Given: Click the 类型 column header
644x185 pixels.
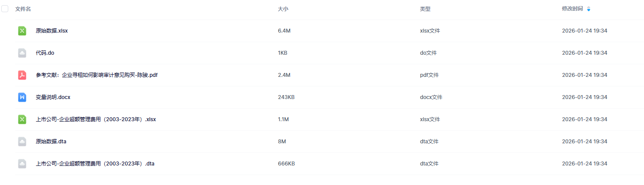Looking at the screenshot, I should point(425,9).
